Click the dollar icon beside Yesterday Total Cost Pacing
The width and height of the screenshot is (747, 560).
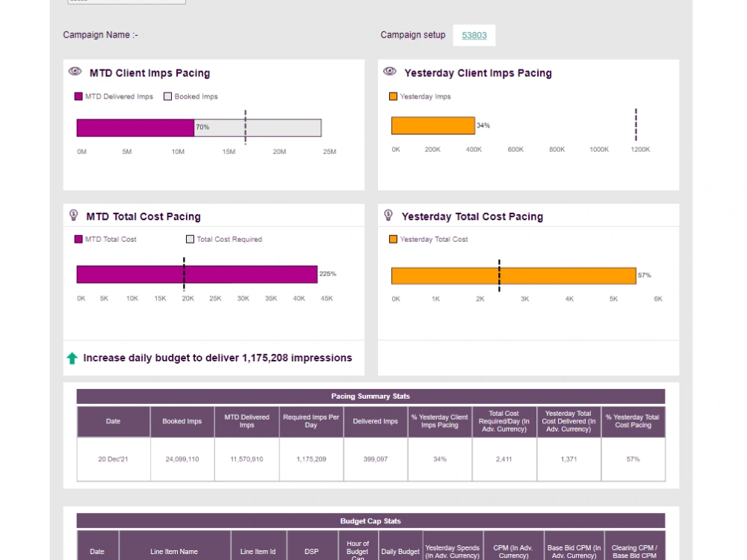point(389,214)
